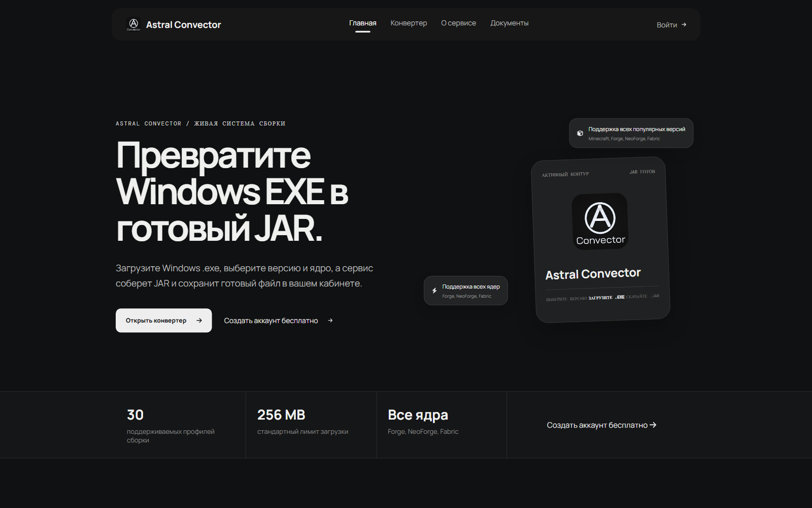Click the "256 MB" statistic value

281,415
